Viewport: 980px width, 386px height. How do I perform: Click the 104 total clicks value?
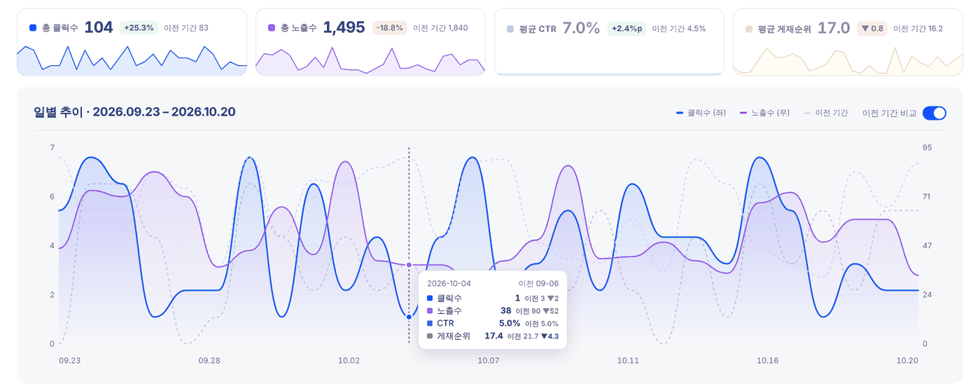[x=99, y=27]
